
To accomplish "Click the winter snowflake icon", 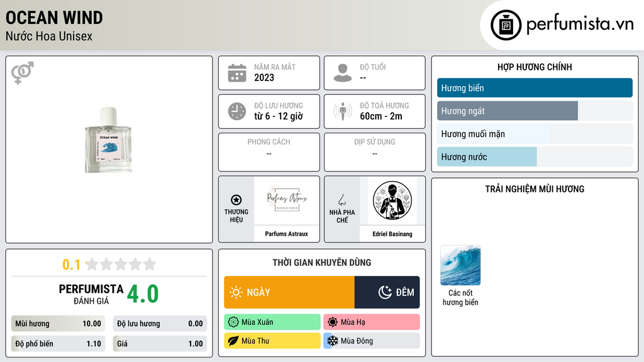I will coord(333,341).
